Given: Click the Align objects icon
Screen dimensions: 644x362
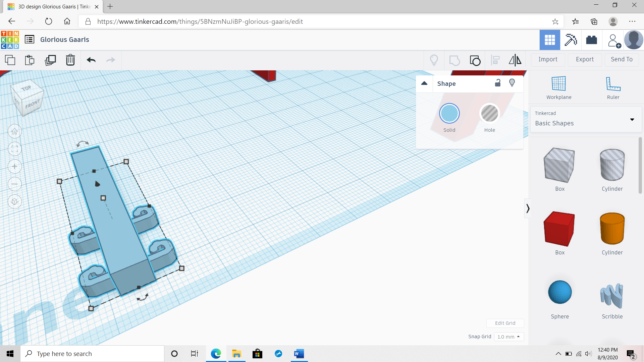Looking at the screenshot, I should 495,60.
